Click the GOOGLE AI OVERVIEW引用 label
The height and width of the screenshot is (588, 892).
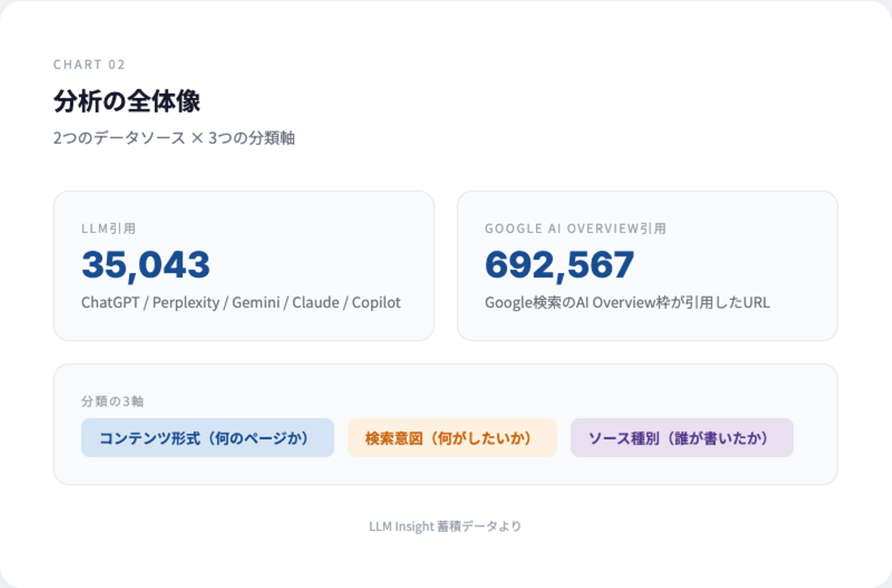[x=575, y=229]
